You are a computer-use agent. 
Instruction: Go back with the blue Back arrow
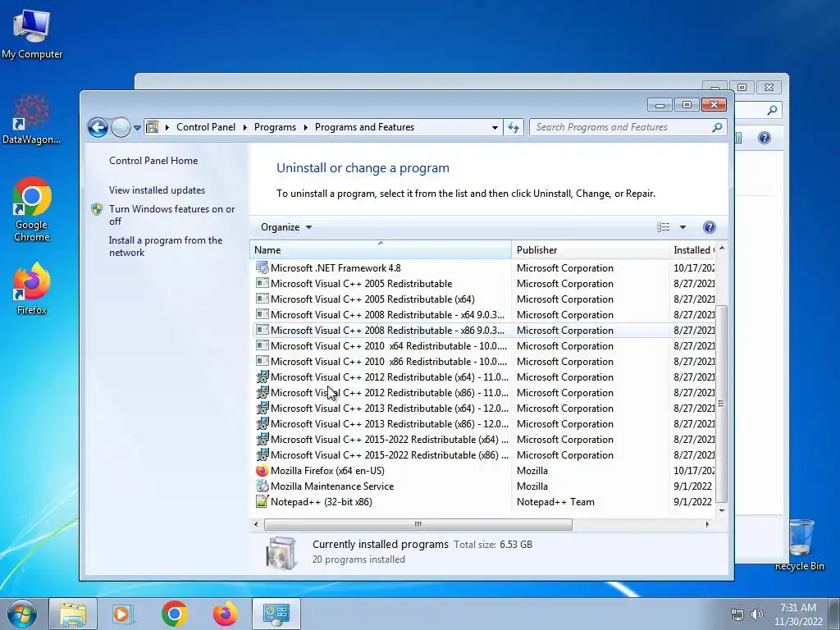point(98,127)
